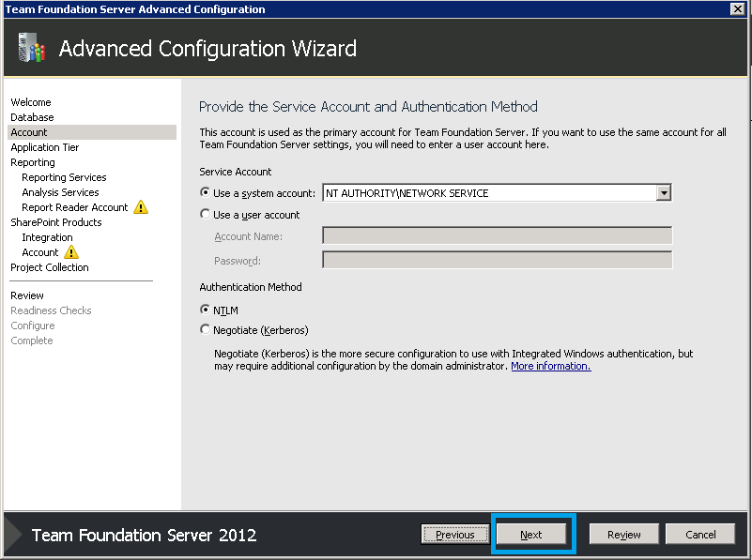Click the Next button
The width and height of the screenshot is (752, 560).
531,535
